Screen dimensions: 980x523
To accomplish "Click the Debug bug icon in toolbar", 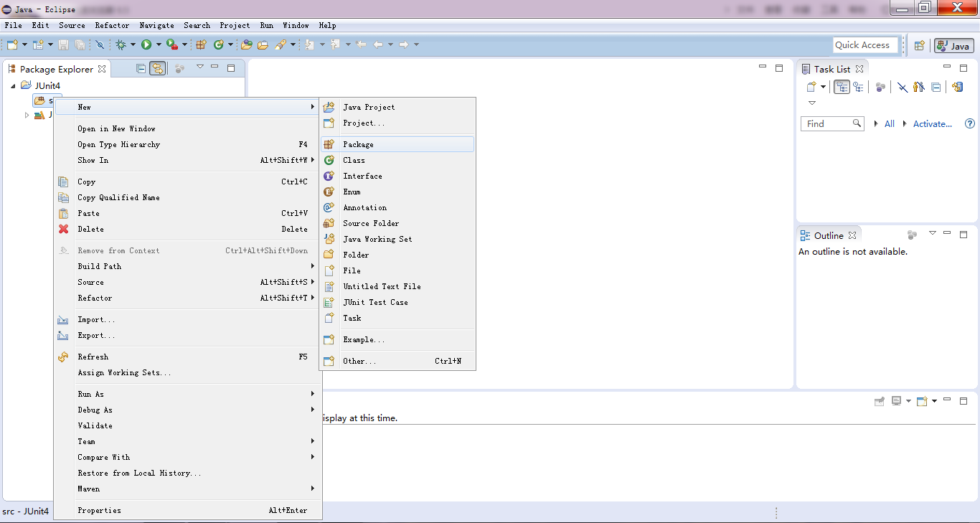I will tap(121, 44).
